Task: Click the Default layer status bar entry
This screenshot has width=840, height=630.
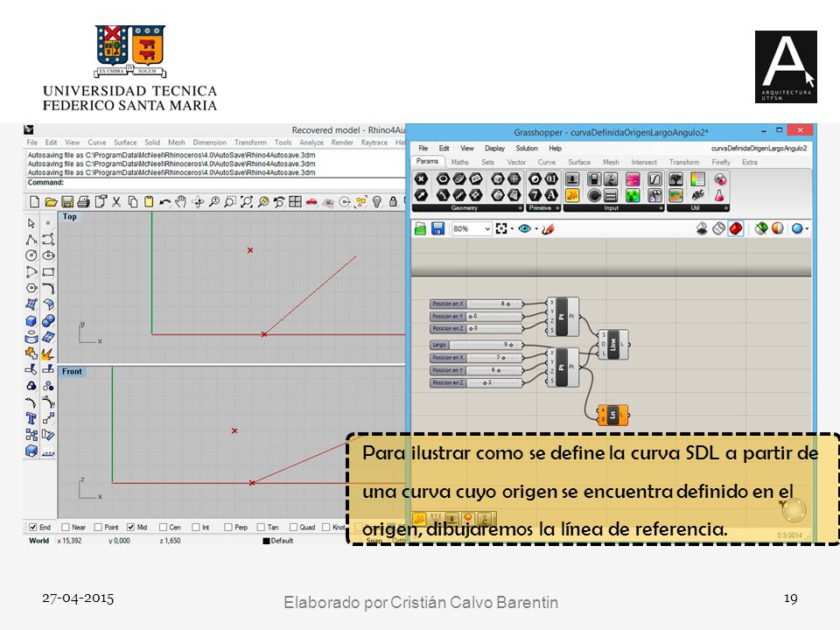Action: (278, 541)
